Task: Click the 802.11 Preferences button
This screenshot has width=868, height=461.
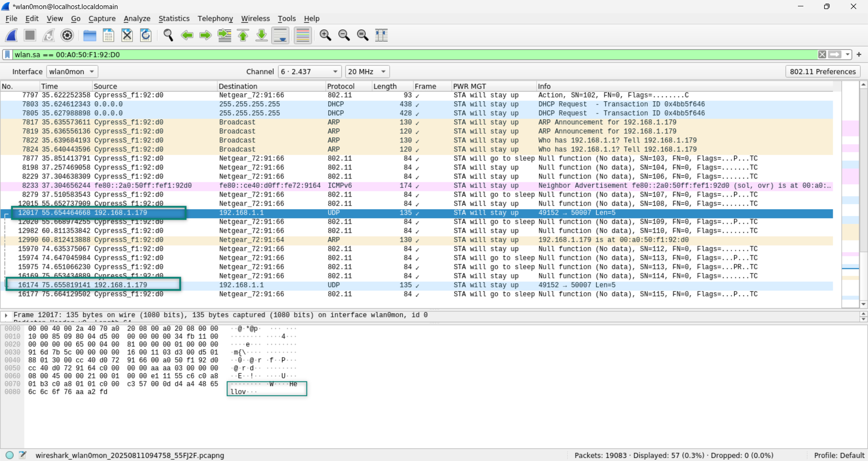Action: (x=822, y=71)
